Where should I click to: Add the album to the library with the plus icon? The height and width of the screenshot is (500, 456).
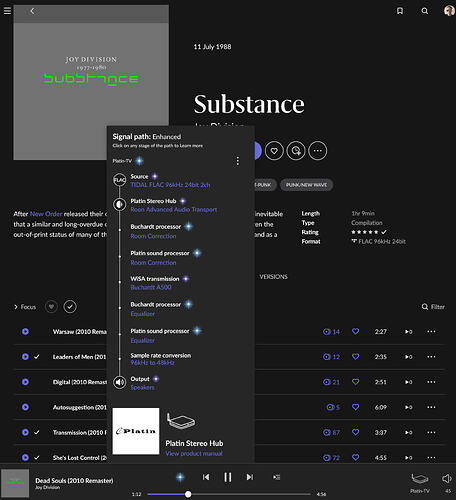click(x=296, y=151)
